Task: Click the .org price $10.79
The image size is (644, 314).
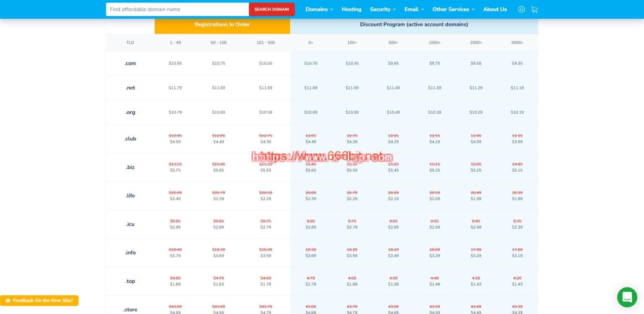Action: (x=175, y=112)
